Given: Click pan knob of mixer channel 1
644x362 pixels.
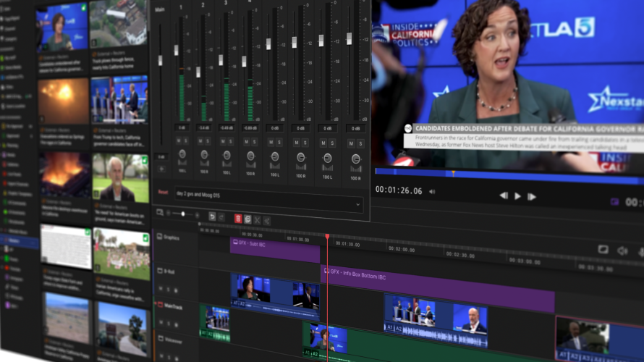Looking at the screenshot, I should 182,154.
